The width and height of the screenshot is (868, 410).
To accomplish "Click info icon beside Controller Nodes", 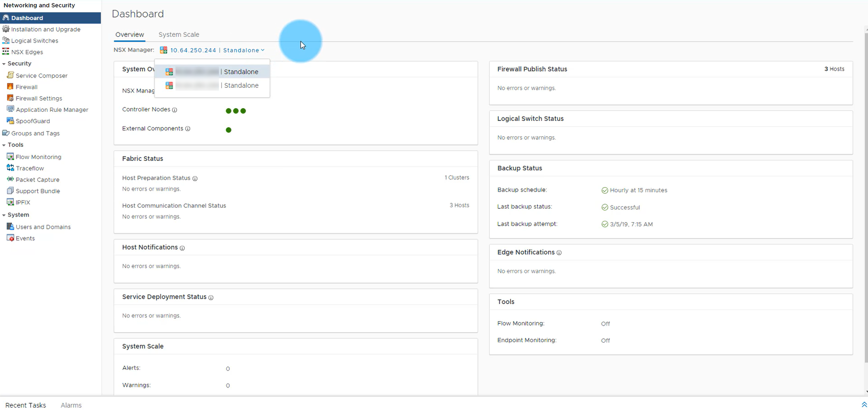I will tap(175, 110).
